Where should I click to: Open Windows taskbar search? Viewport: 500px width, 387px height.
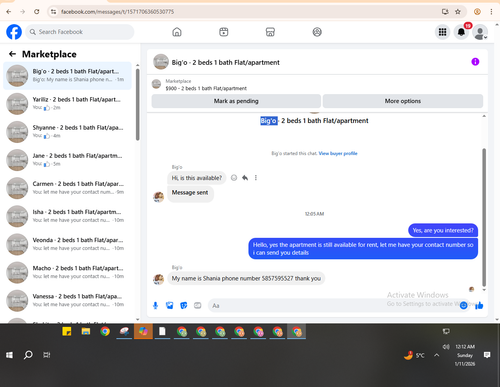[28, 355]
